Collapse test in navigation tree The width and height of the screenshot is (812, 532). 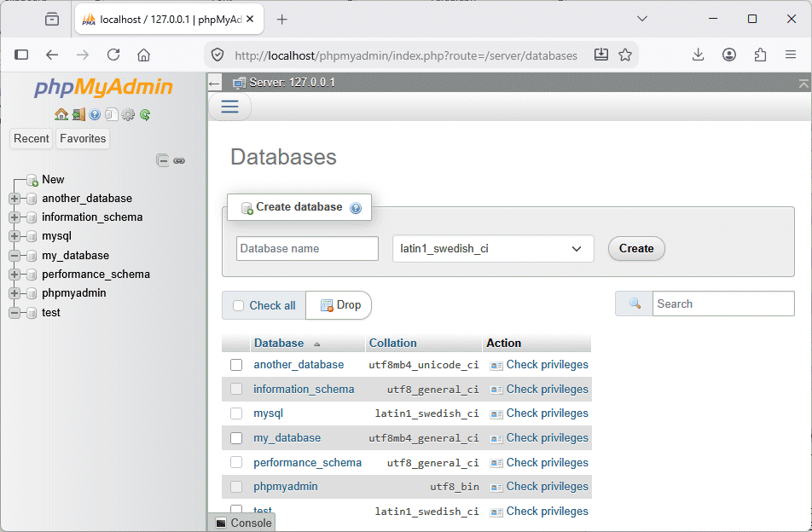(x=14, y=313)
